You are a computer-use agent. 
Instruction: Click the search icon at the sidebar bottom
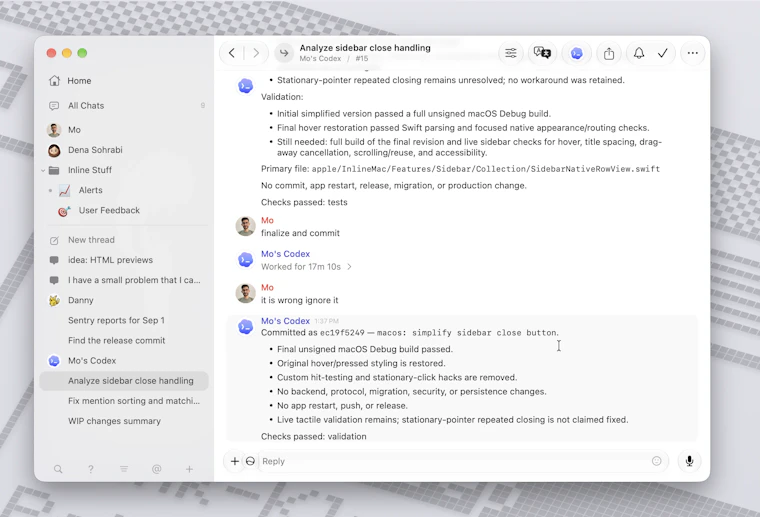click(58, 469)
